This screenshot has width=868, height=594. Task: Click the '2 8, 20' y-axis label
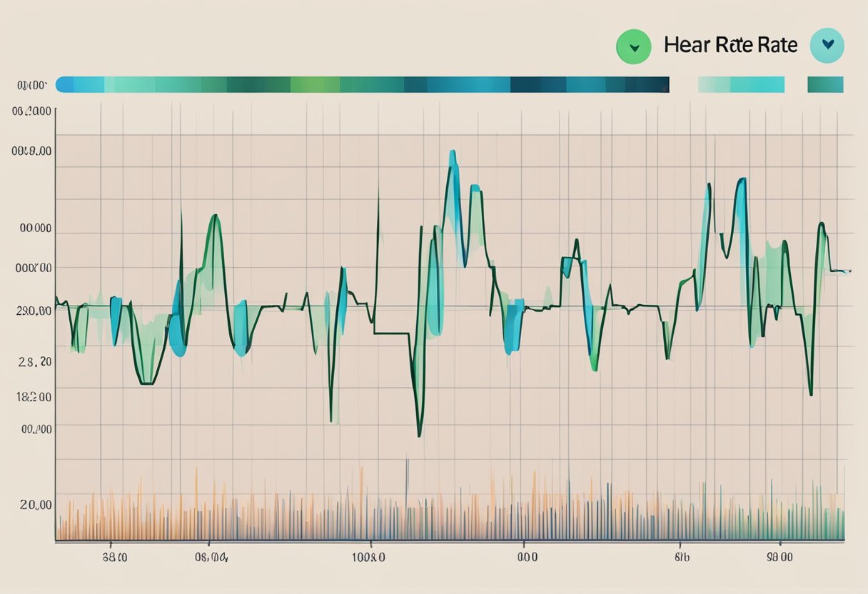click(34, 362)
